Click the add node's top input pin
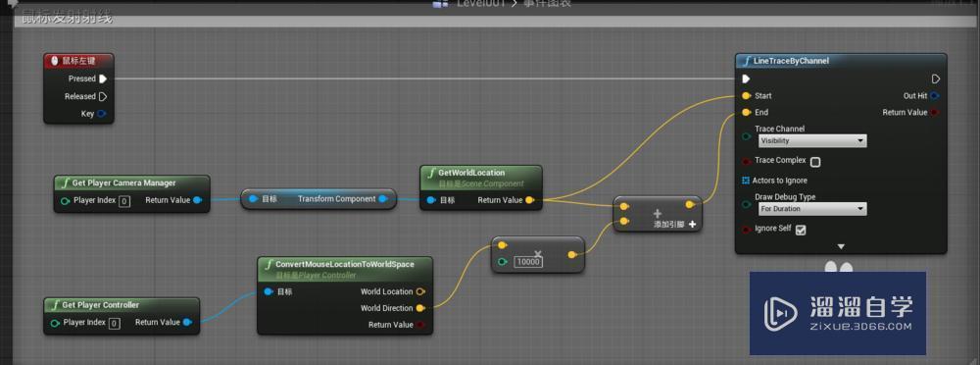The height and width of the screenshot is (365, 980). [624, 206]
